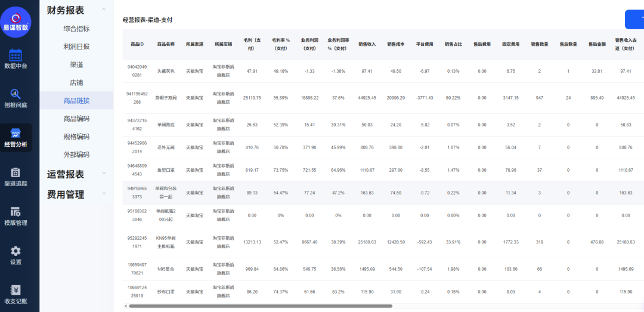644x312 pixels.
Task: Select the 单阀黑底 product name cell
Action: pos(166,125)
